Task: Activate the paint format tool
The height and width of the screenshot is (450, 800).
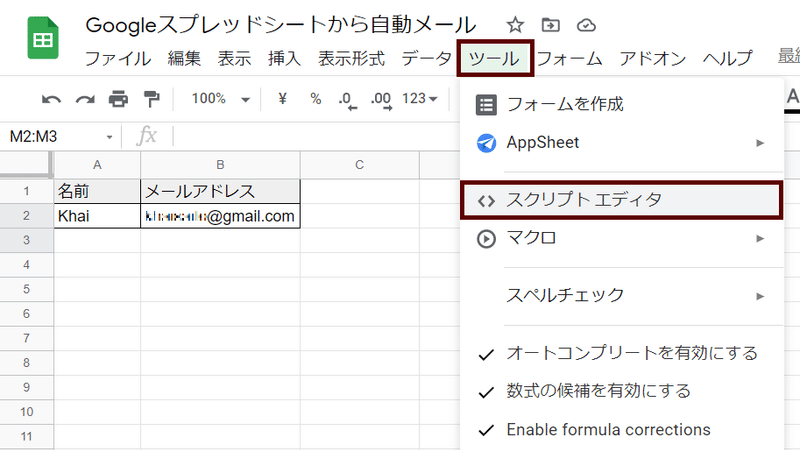Action: tap(152, 99)
